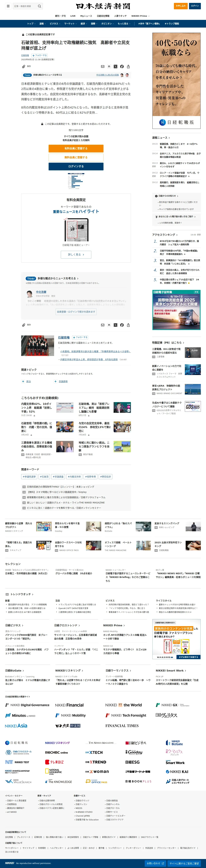Click the 日本経済新聞 masthead logo

103,6
